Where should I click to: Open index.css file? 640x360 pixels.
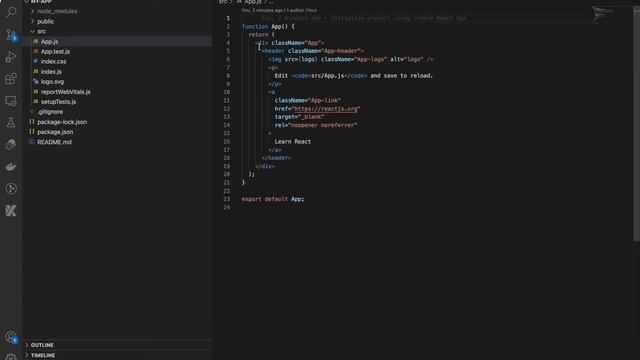coord(53,62)
